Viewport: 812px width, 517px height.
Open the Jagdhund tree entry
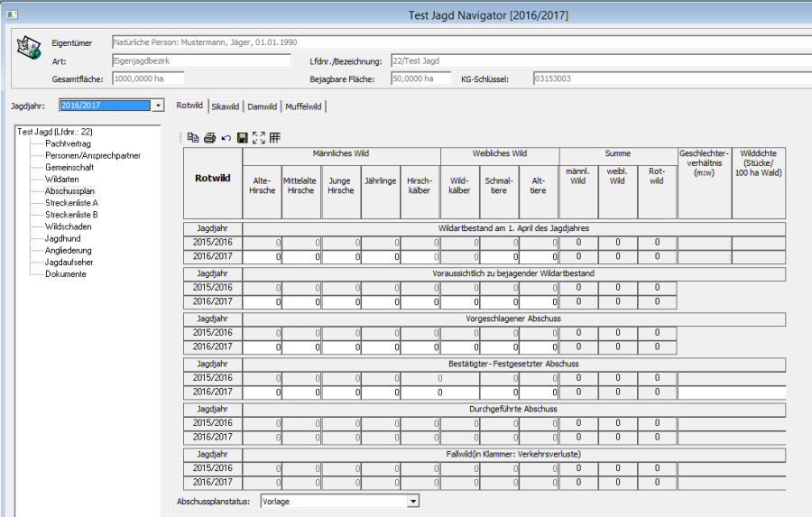click(64, 238)
